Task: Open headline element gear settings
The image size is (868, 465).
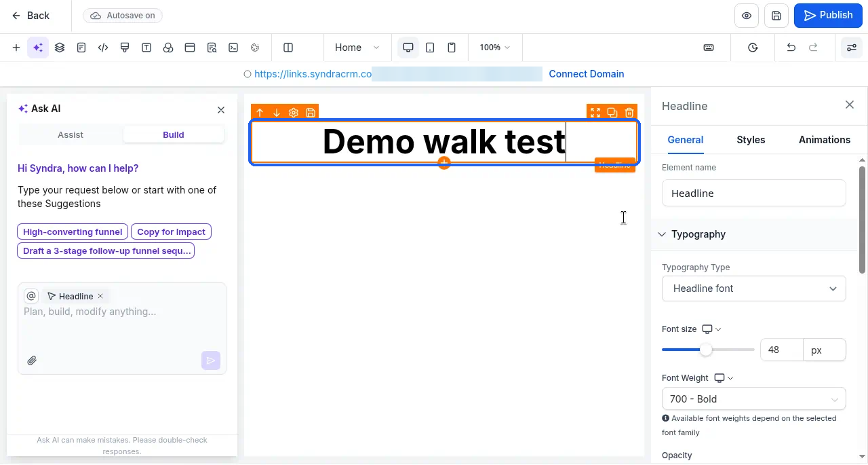Action: tap(294, 113)
